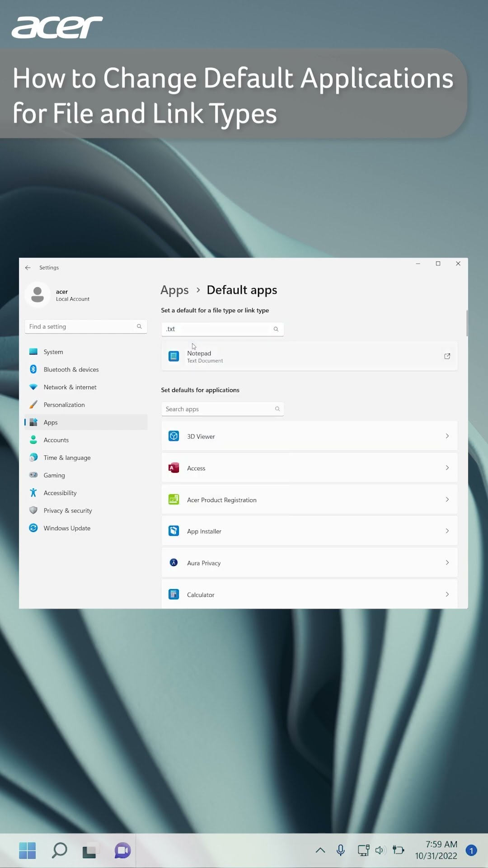This screenshot has width=488, height=868.
Task: Click the Search apps magnifier icon
Action: 277,409
